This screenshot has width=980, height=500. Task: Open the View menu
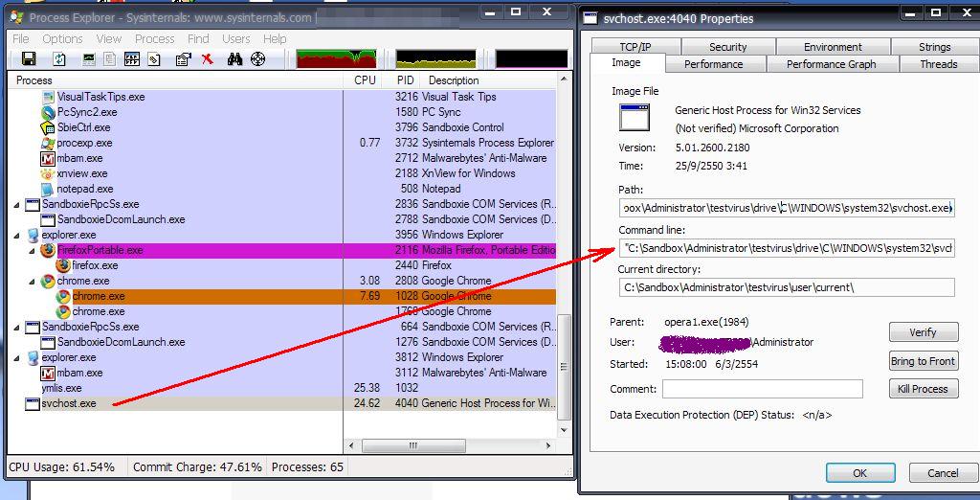(x=109, y=39)
